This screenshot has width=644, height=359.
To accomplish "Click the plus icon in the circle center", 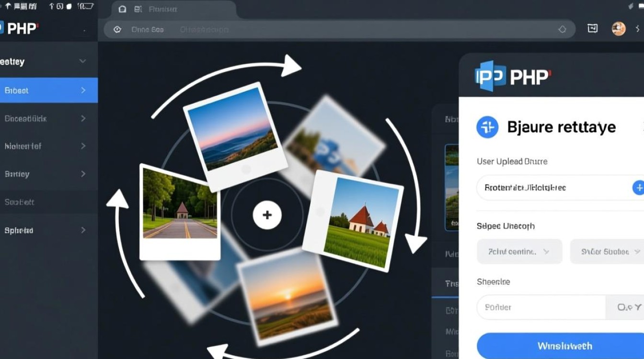I will [267, 215].
